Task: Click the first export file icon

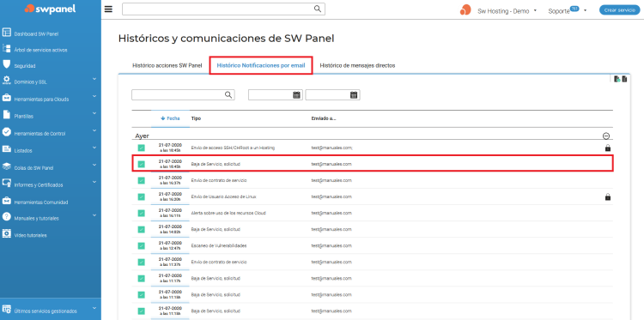Action: click(x=617, y=79)
